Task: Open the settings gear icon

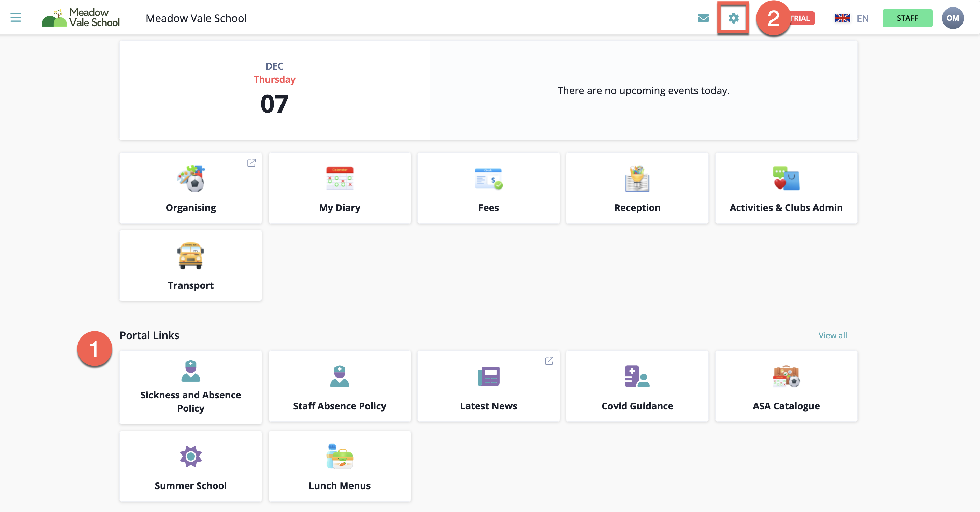Action: pyautogui.click(x=733, y=18)
